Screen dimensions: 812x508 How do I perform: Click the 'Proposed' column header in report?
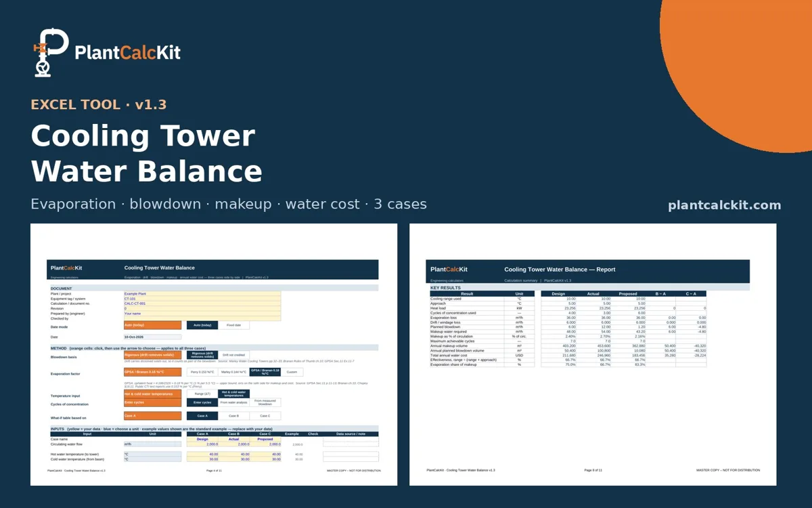click(x=628, y=294)
